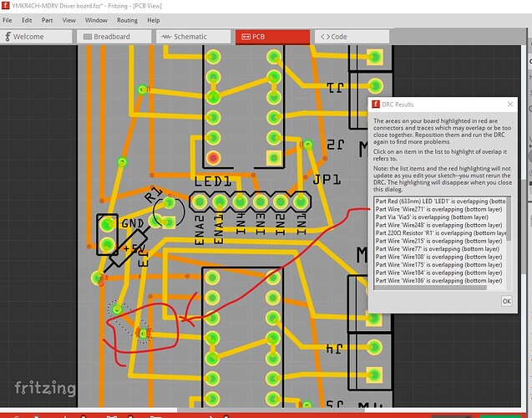This screenshot has height=418, width=532.
Task: Click the IN1 pad on JP1 header
Action: pyautogui.click(x=301, y=201)
